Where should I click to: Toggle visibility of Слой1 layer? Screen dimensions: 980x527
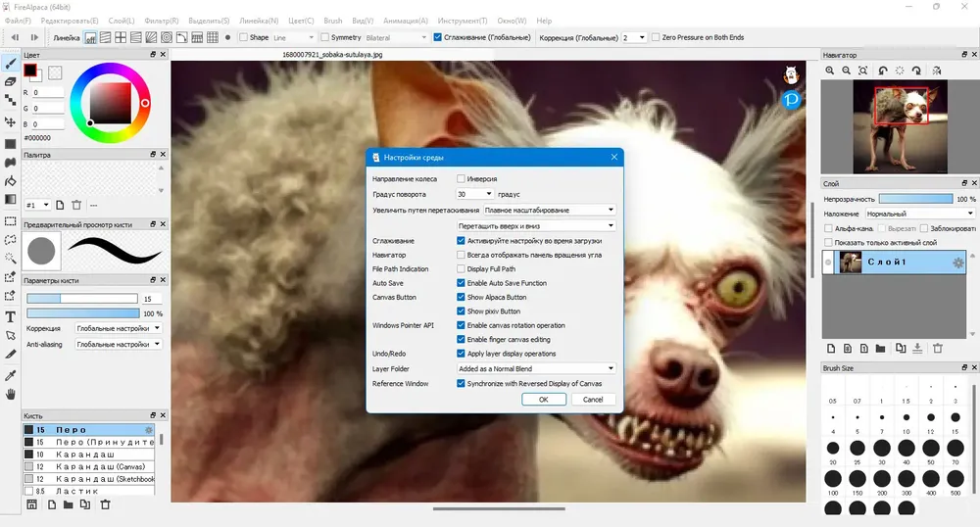tap(828, 263)
